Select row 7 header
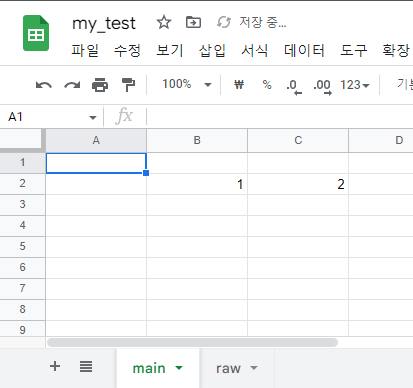 click(22, 289)
